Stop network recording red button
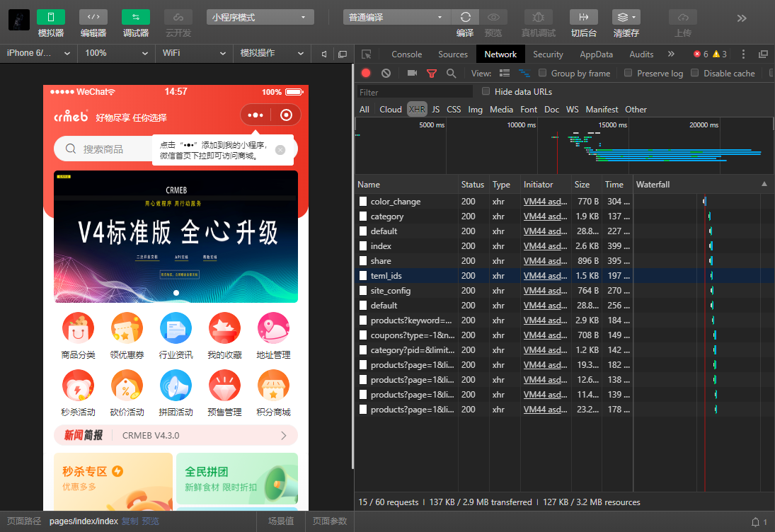The height and width of the screenshot is (532, 775). pos(366,73)
